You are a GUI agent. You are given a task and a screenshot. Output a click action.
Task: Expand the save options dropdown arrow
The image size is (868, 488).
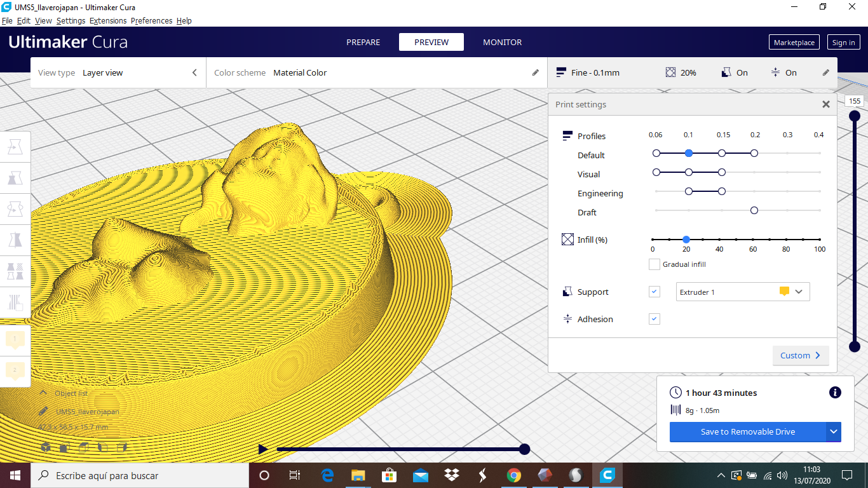coord(834,431)
